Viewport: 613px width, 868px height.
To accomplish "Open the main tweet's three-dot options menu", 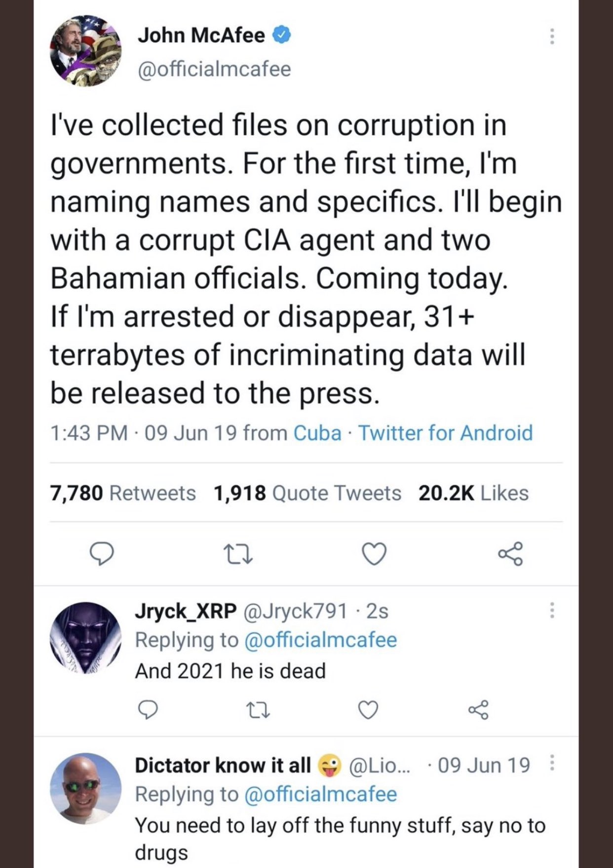I will click(x=552, y=36).
